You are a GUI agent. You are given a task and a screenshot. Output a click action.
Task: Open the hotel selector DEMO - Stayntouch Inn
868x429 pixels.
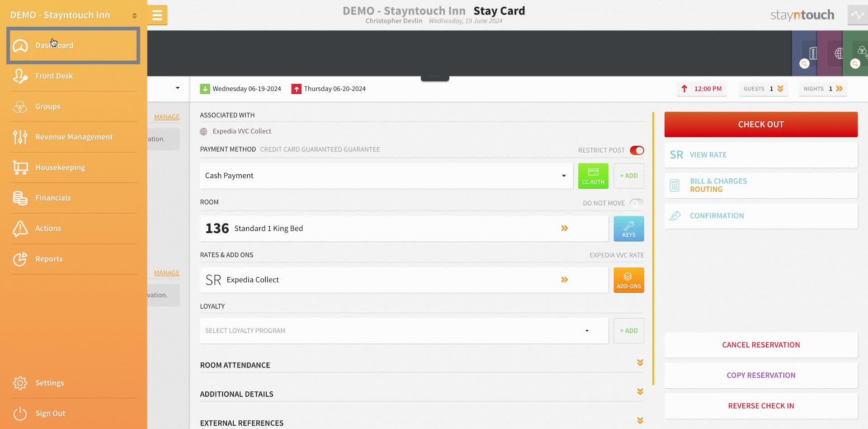click(x=73, y=15)
